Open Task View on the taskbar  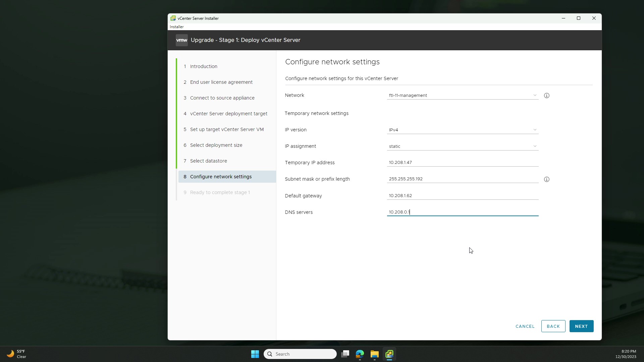click(x=345, y=354)
